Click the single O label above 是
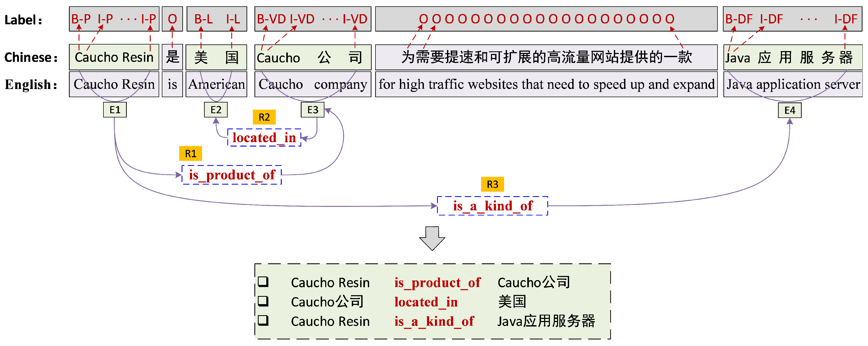The width and height of the screenshot is (868, 346). pos(172,19)
